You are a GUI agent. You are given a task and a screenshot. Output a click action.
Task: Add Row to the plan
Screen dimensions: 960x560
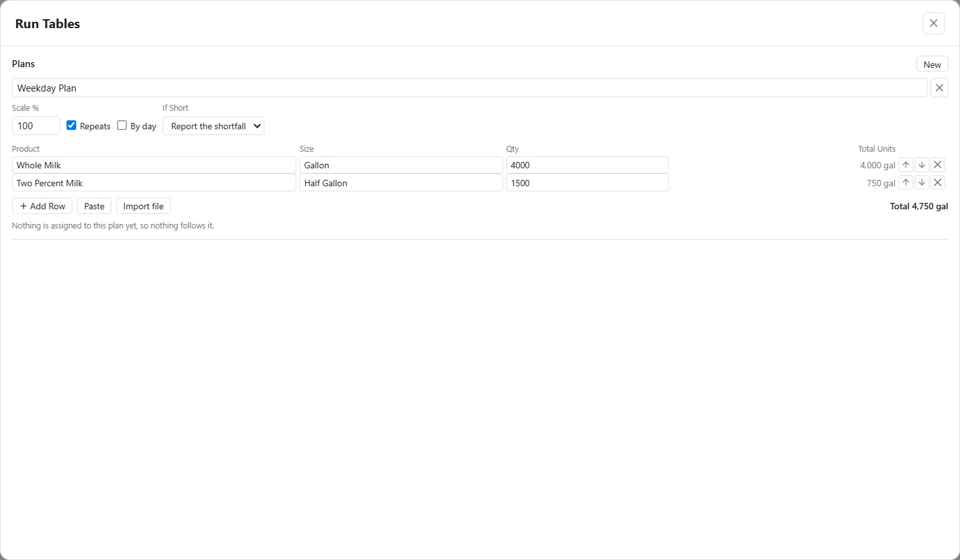[42, 206]
